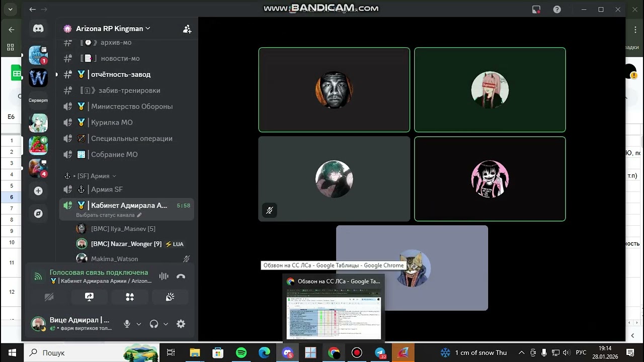644x362 pixels.
Task: Open user settings gear
Action: point(181,324)
